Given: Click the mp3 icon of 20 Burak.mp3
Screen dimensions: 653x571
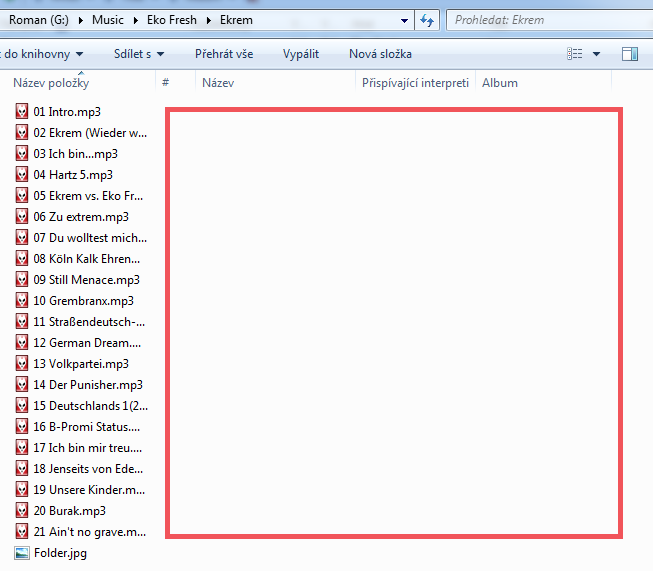Looking at the screenshot, I should point(22,511).
